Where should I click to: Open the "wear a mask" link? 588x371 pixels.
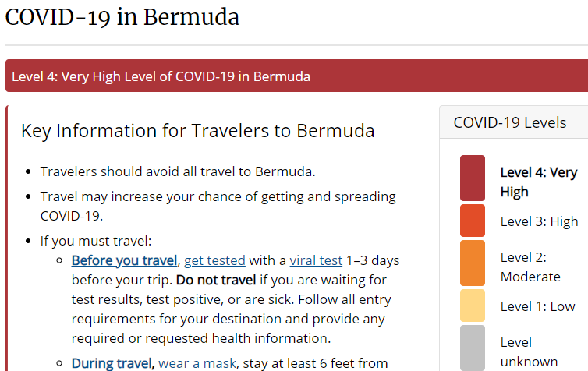pyautogui.click(x=197, y=362)
